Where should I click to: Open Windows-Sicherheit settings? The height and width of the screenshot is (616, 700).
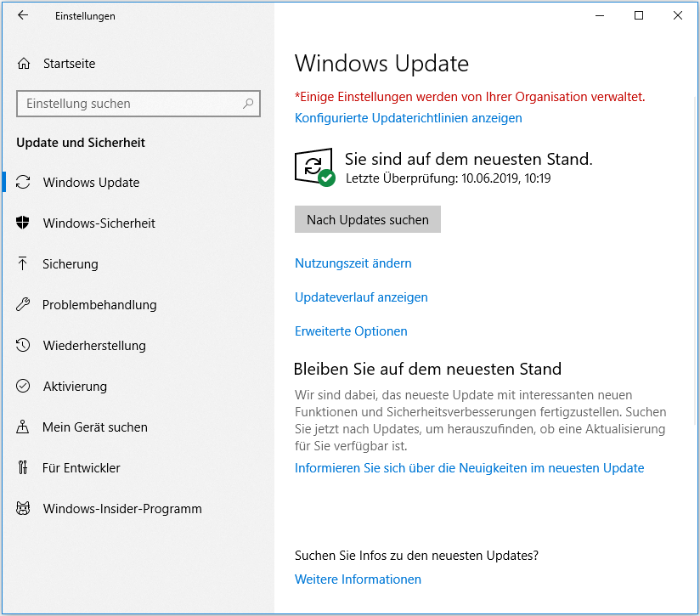click(x=99, y=223)
